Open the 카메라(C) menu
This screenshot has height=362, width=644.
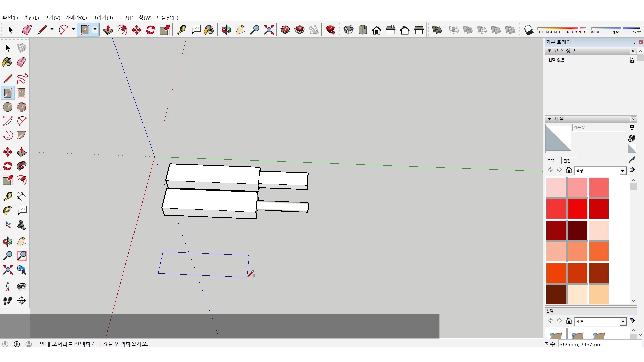coord(76,18)
